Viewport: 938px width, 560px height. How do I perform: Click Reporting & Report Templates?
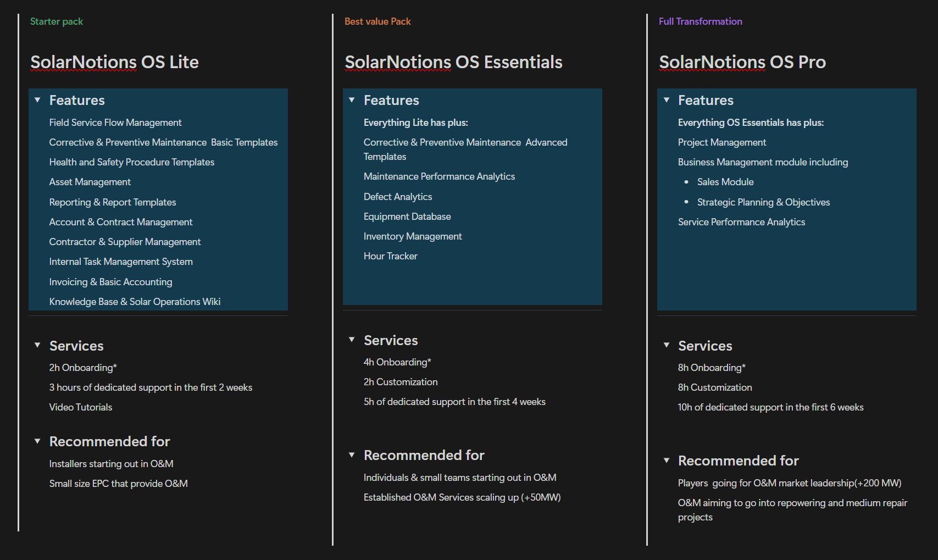(x=113, y=202)
